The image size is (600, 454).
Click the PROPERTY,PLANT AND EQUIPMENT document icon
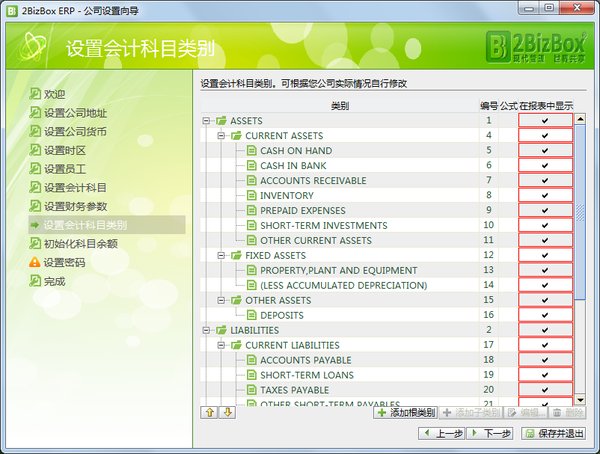click(x=251, y=270)
